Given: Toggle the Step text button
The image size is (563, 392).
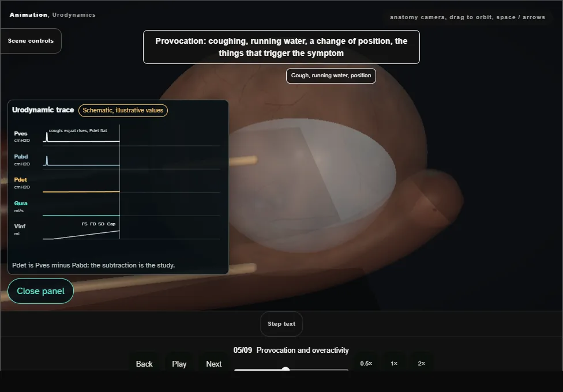Looking at the screenshot, I should coord(281,324).
